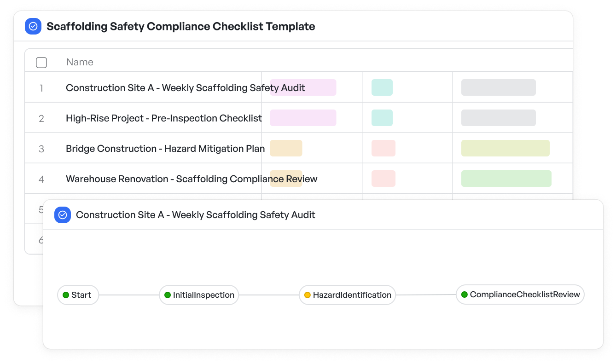Click the yellow dot on HazardIdentification node

[x=308, y=295]
